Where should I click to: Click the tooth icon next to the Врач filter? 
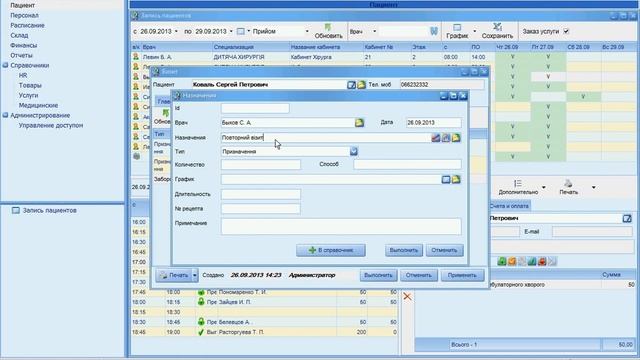coord(434,31)
